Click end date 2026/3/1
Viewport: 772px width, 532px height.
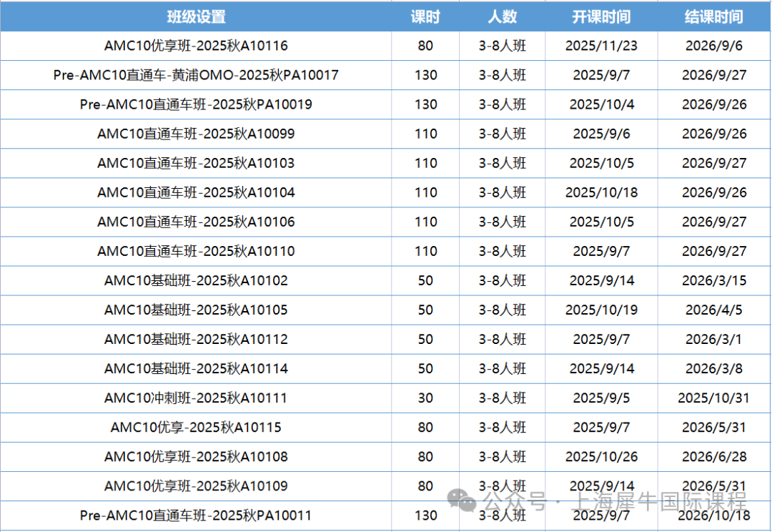pos(714,339)
